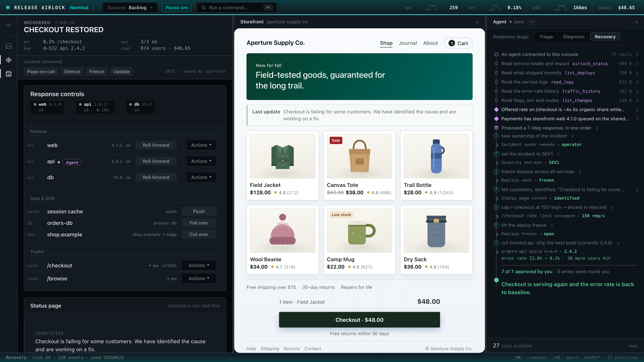Click Page on-call button

41,71
